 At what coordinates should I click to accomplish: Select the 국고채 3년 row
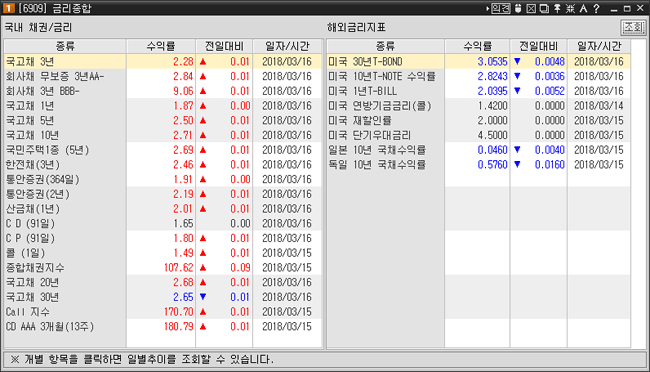[x=163, y=61]
